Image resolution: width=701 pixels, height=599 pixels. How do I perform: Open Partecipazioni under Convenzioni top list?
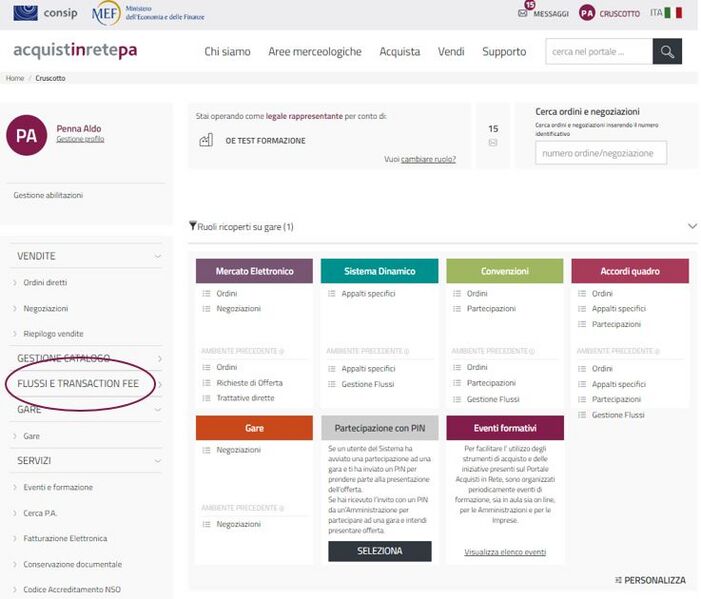[x=491, y=308]
